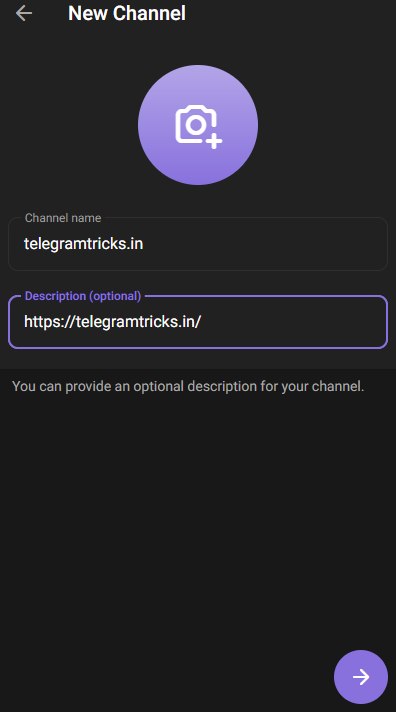Open channel photo picker via purple circle
The height and width of the screenshot is (712, 396).
point(198,125)
